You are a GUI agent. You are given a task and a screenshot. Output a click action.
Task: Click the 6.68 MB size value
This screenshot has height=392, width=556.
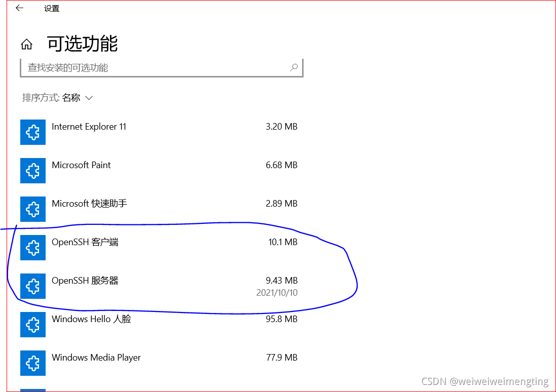point(281,165)
